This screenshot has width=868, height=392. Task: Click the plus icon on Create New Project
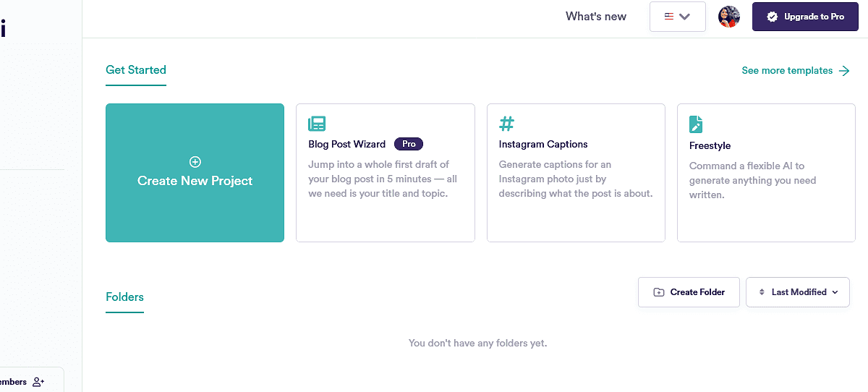(195, 162)
